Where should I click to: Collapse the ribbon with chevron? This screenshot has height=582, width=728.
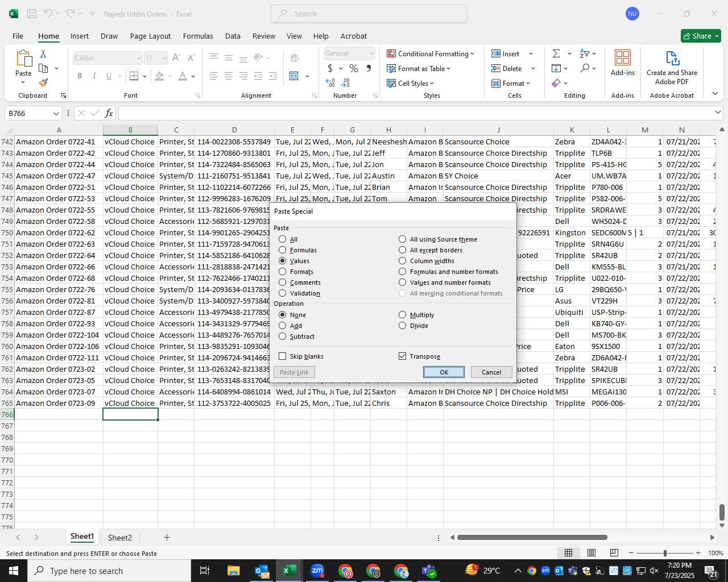click(715, 94)
